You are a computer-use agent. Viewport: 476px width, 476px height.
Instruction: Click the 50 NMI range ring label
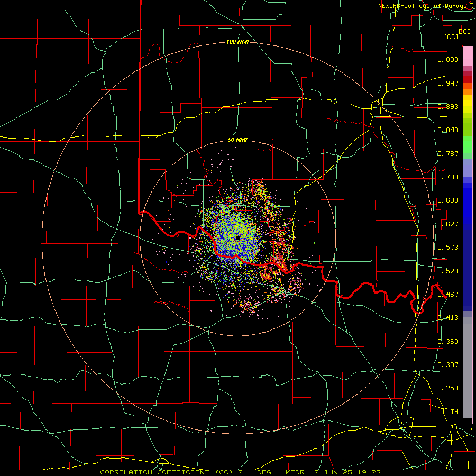(237, 140)
